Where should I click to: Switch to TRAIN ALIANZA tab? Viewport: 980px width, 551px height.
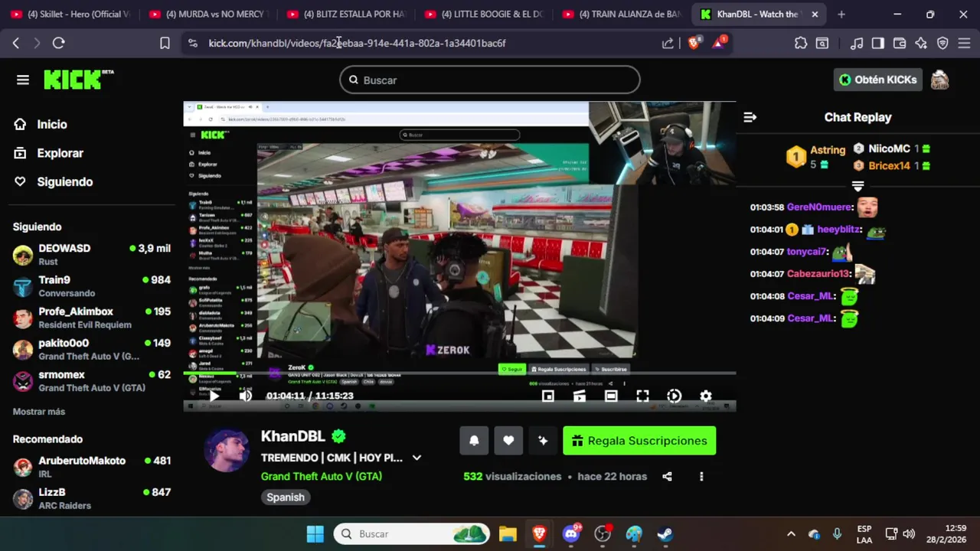pos(622,15)
